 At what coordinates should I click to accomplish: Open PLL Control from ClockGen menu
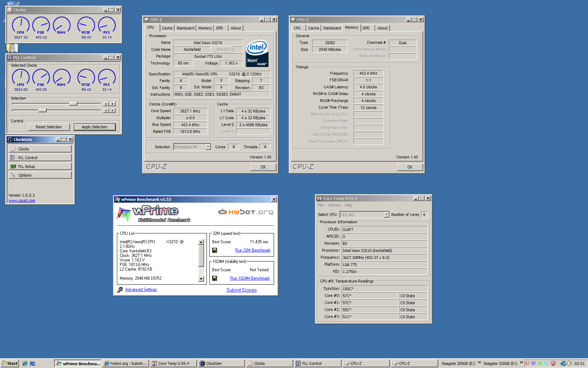click(40, 158)
